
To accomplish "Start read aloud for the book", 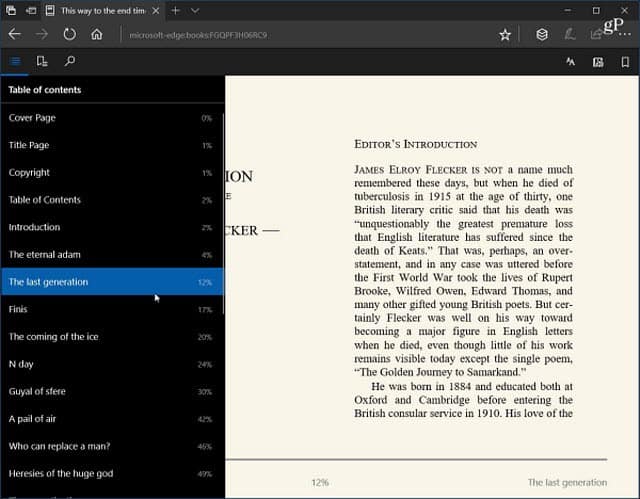I will pos(598,62).
